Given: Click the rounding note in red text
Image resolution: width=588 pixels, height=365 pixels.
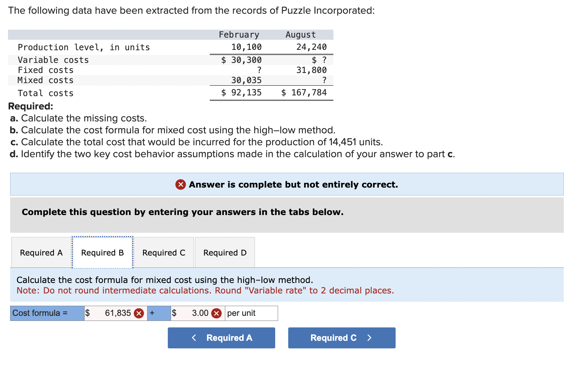Looking at the screenshot, I should [205, 290].
